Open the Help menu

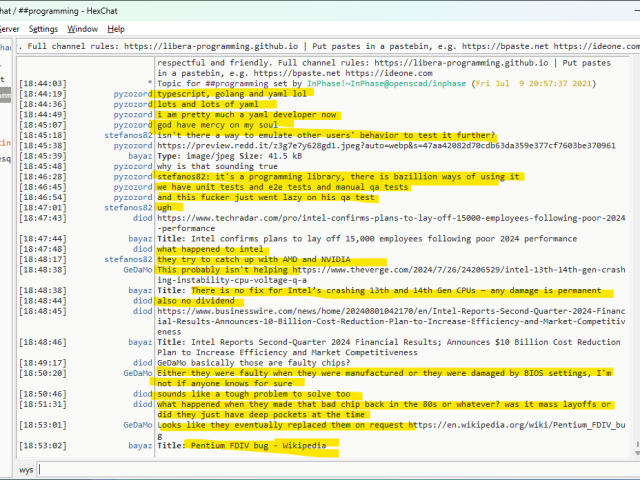tap(116, 29)
